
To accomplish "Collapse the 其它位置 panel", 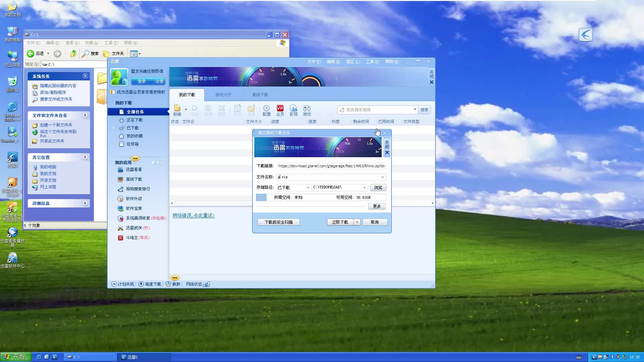I will pyautogui.click(x=85, y=157).
